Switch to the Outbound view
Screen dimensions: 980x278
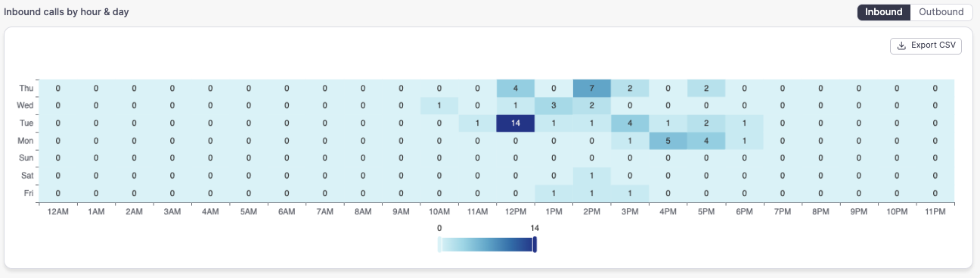point(941,12)
